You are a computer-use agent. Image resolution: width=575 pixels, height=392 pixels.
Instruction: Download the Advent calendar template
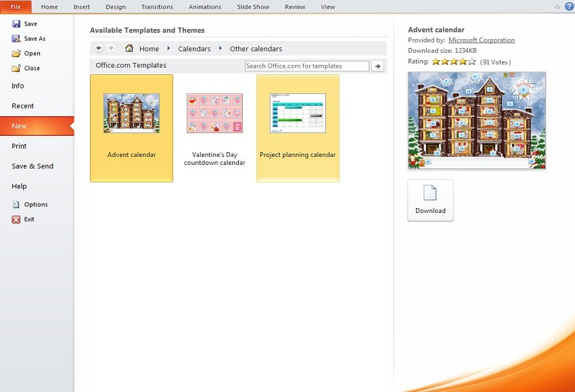[430, 200]
